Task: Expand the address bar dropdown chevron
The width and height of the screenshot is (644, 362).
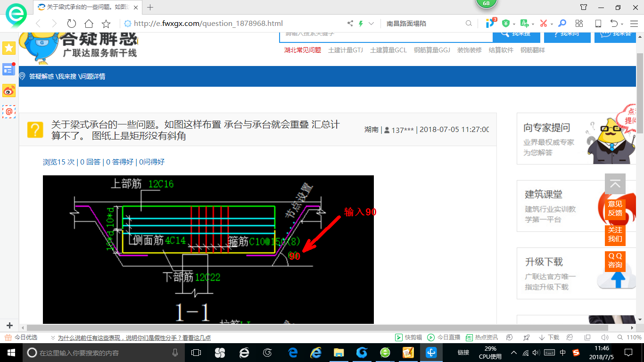Action: tap(371, 24)
